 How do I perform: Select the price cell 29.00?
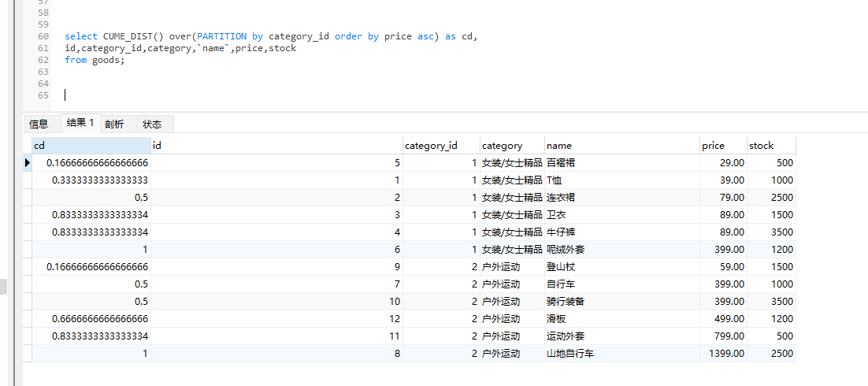coord(723,163)
